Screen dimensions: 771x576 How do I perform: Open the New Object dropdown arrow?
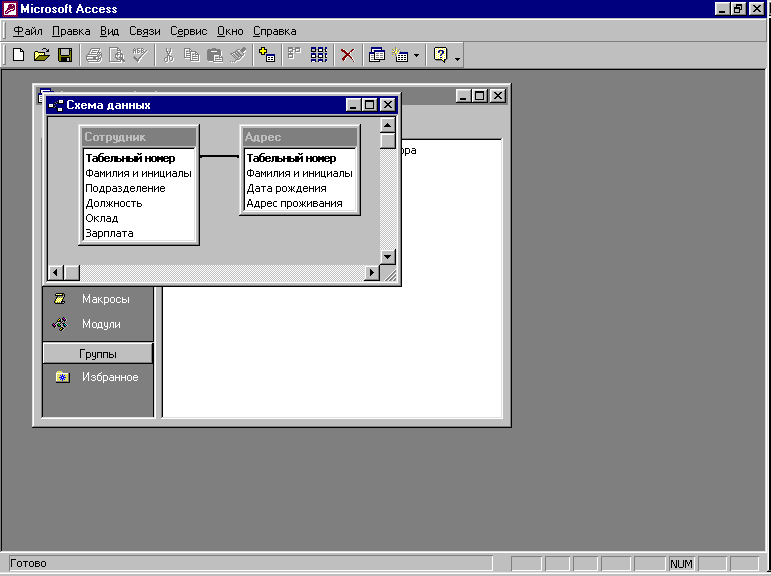[416, 55]
